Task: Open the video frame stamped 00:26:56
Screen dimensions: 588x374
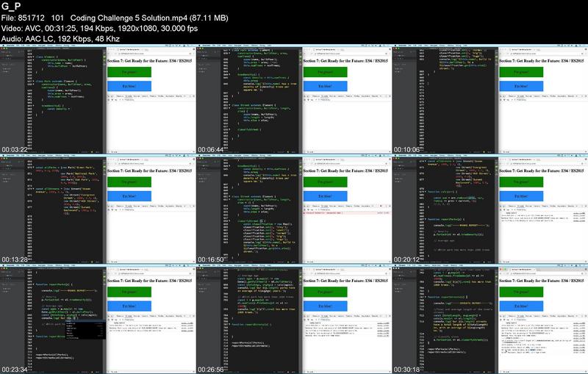Action: [294, 319]
